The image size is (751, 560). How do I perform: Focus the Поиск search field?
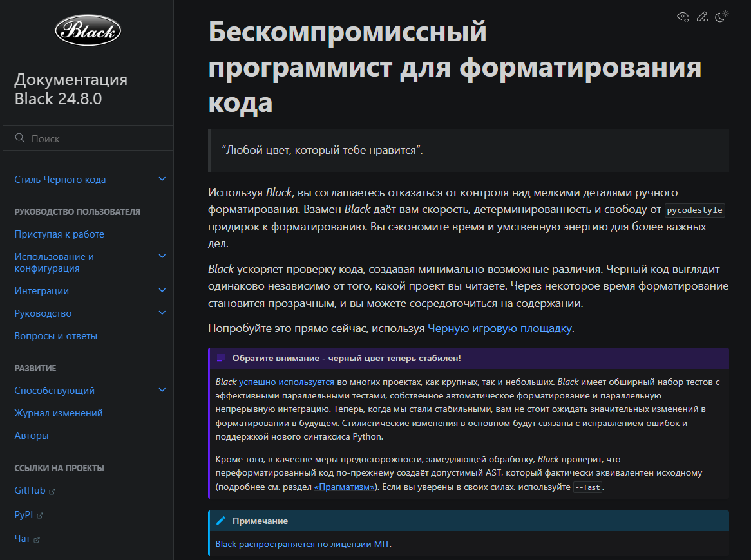tap(88, 138)
